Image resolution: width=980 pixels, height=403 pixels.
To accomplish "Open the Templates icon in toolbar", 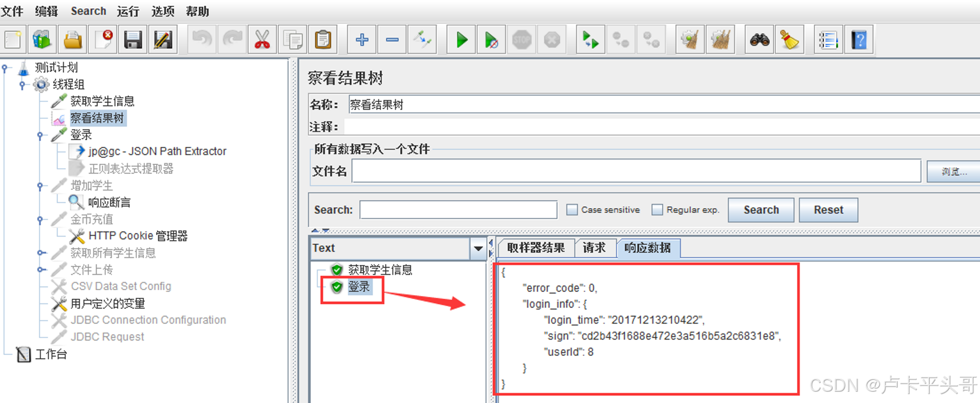I will [x=42, y=40].
